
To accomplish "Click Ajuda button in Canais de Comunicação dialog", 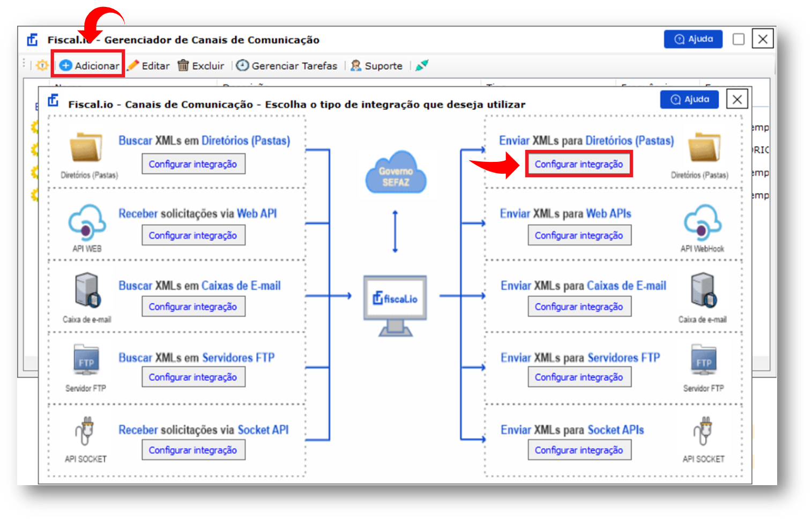I will [x=689, y=99].
